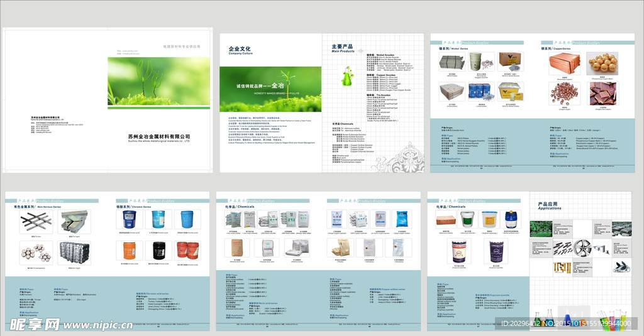Select the yellow box nickel pellets photo
Screen dimensions: 644x336
coord(511,92)
